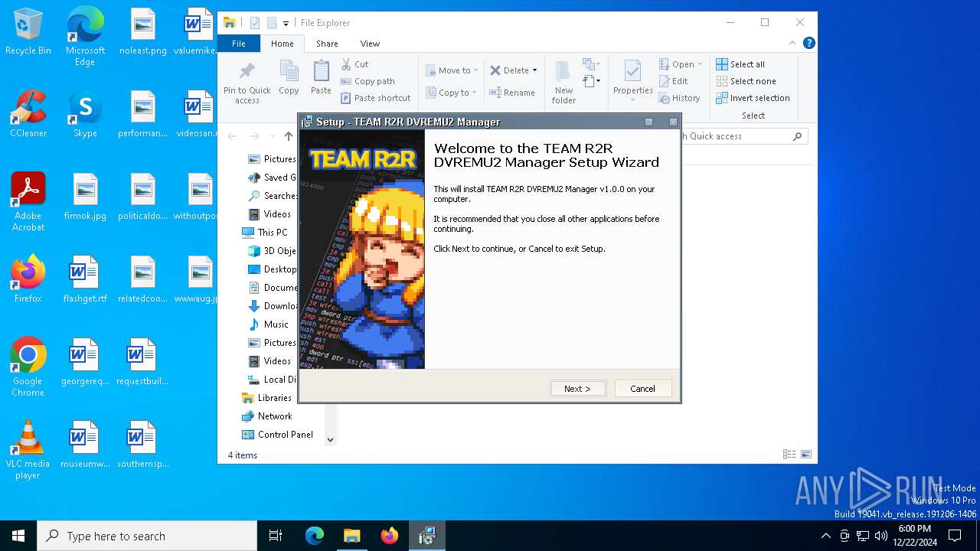Select 3D Objects in navigation pane
980x551 pixels.
coord(272,251)
